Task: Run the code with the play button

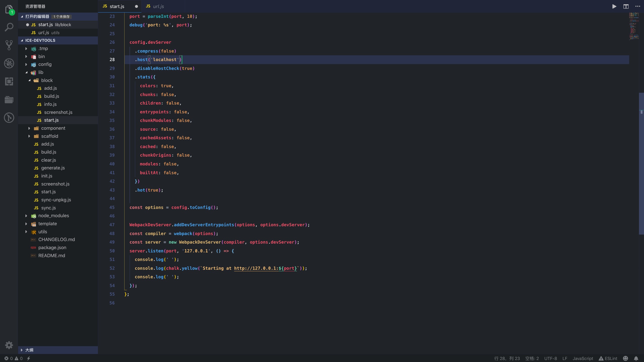Action: coord(614,6)
